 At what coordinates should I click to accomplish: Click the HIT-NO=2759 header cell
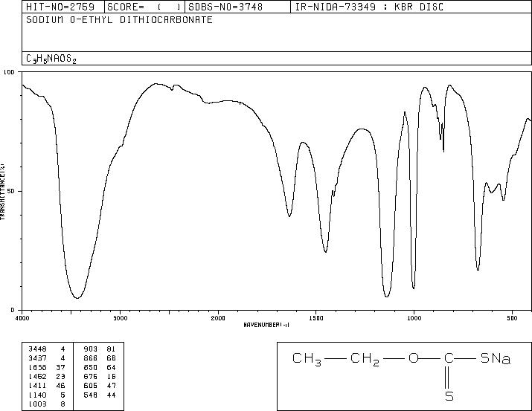[x=63, y=7]
